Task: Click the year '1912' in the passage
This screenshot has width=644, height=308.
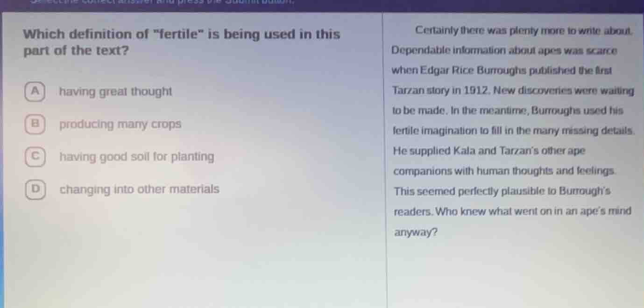Action: click(476, 91)
